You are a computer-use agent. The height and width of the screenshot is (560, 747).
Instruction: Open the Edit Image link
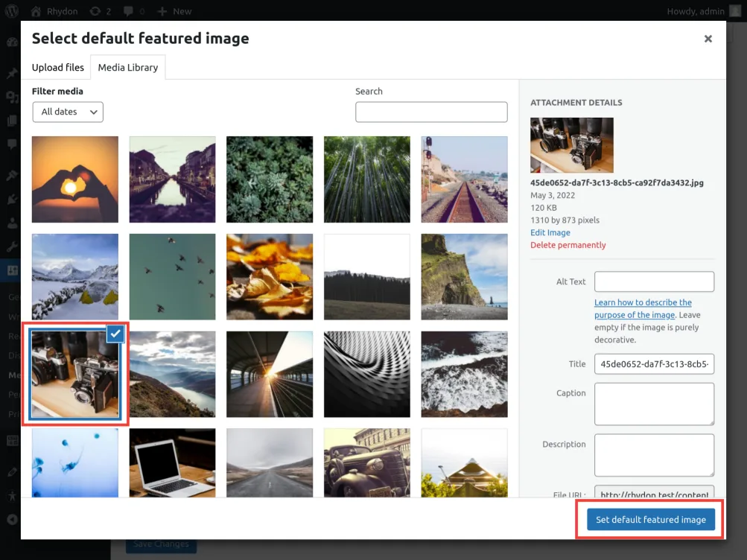click(x=550, y=232)
